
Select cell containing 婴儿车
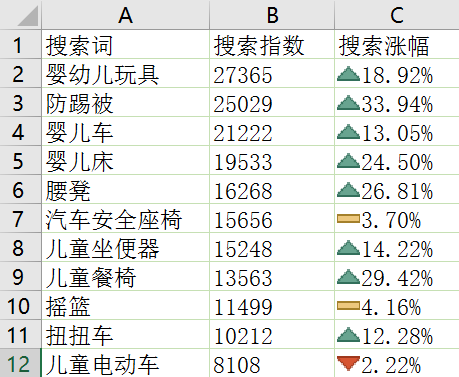(x=125, y=131)
